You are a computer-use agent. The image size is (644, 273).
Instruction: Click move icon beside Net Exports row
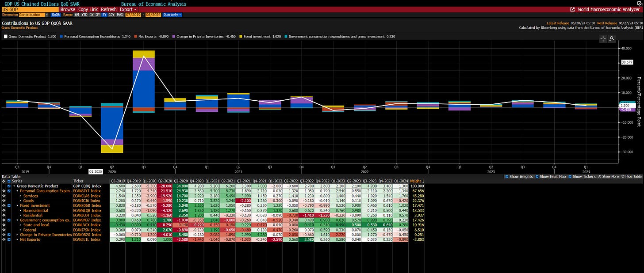point(4,239)
